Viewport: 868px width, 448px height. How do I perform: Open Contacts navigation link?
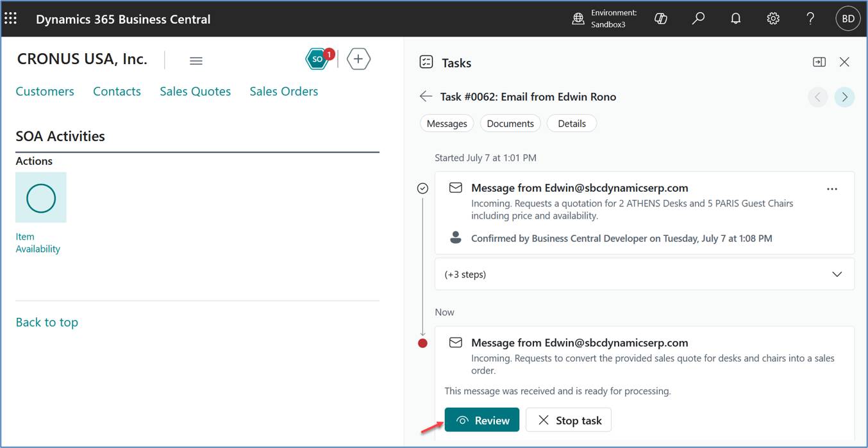tap(117, 91)
